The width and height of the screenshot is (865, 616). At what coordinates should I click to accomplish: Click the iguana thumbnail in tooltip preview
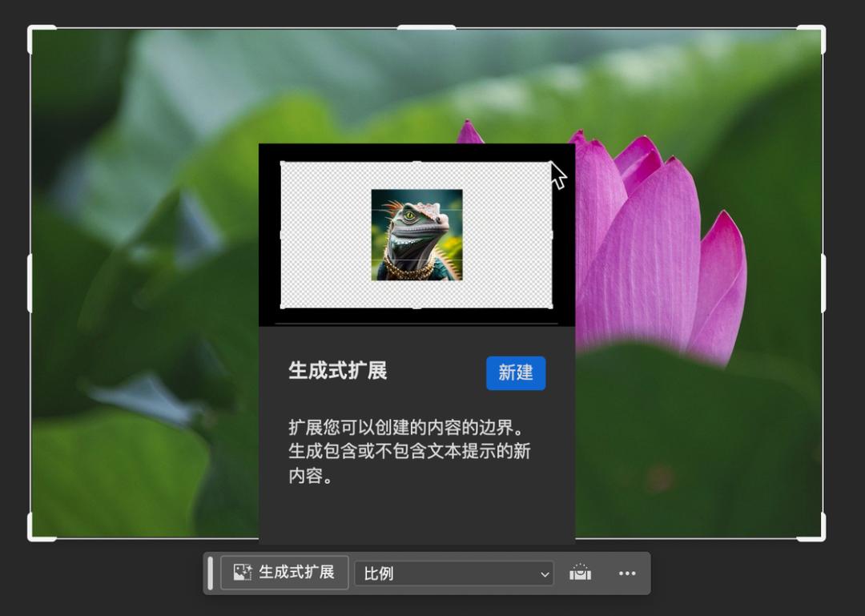click(417, 236)
